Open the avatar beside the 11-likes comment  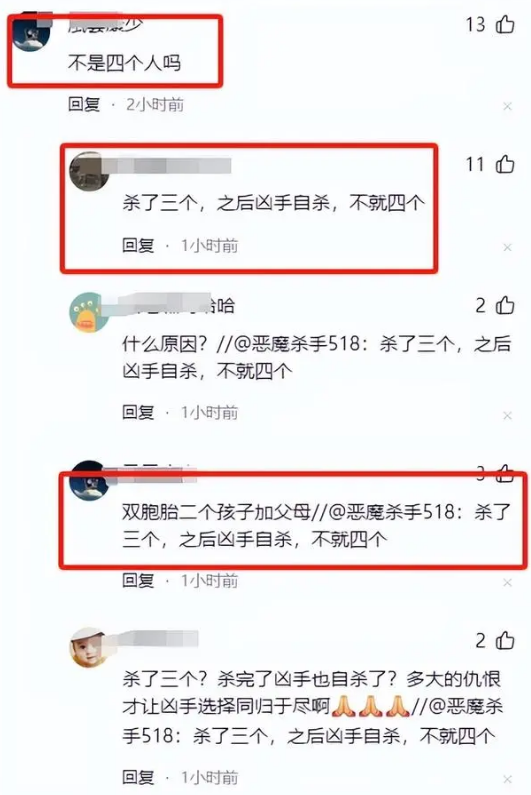[88, 171]
